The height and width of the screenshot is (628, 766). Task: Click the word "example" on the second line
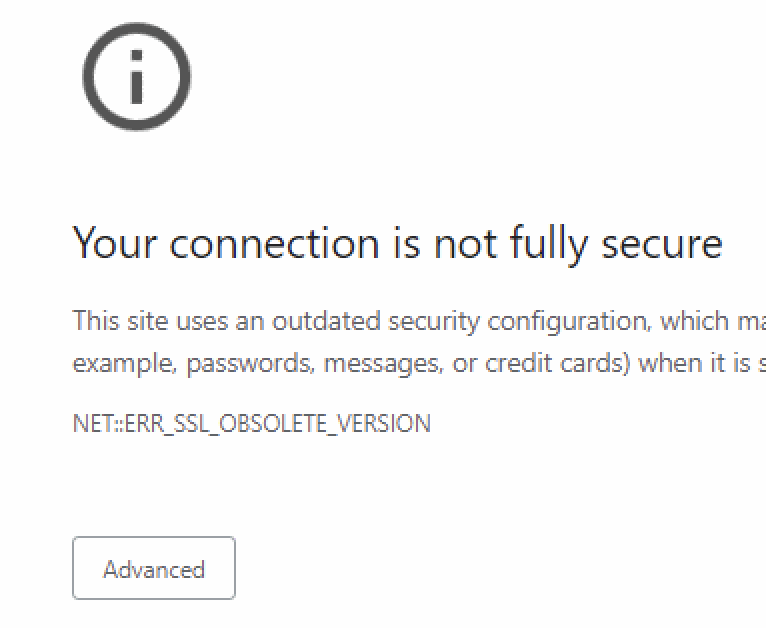pyautogui.click(x=125, y=364)
